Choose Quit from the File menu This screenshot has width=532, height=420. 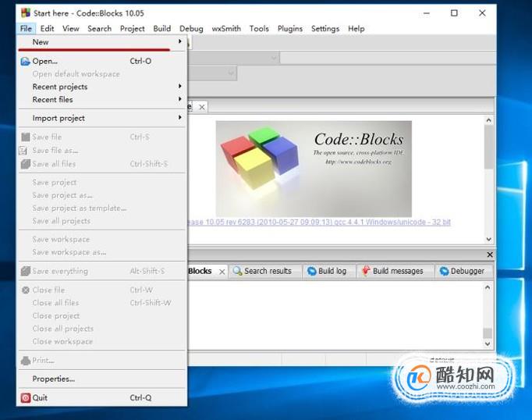[x=101, y=397]
